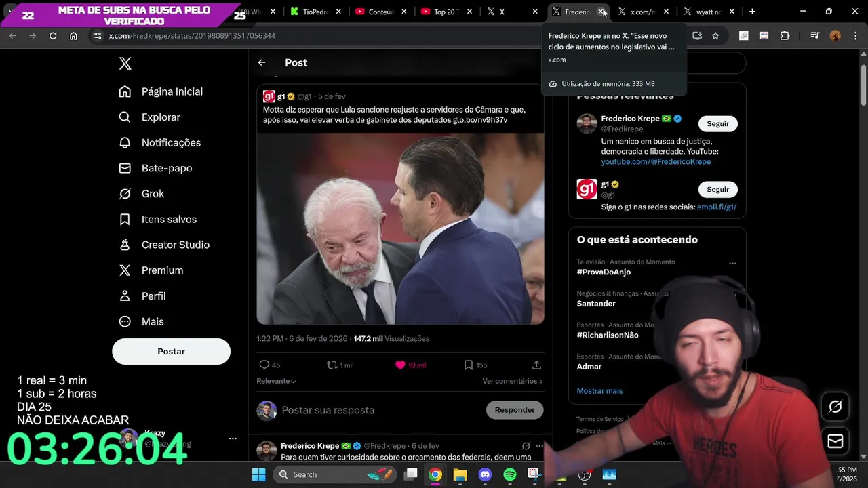
Task: Follow g1 with Seguir button
Action: point(717,190)
